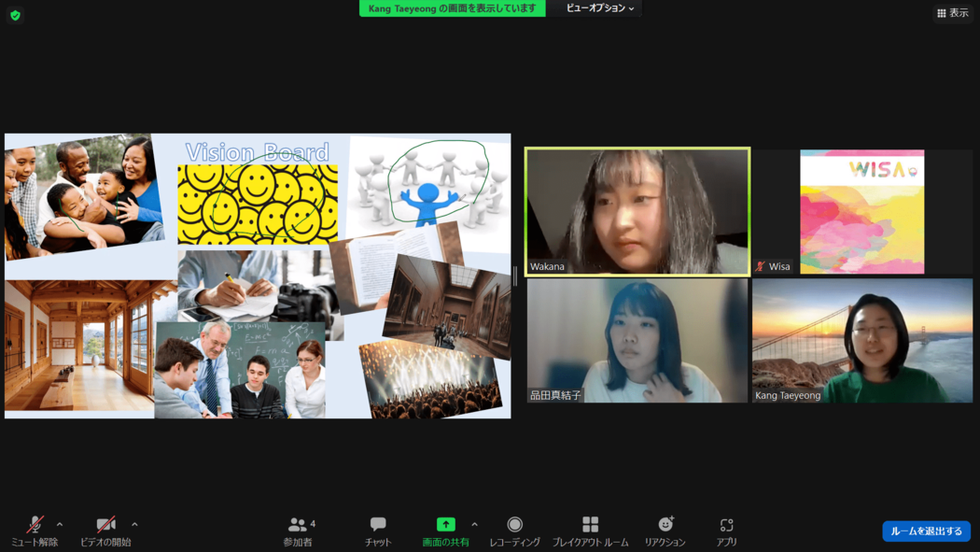Open the ビューオプション view options menu
Viewport: 980px width, 552px height.
pyautogui.click(x=599, y=8)
